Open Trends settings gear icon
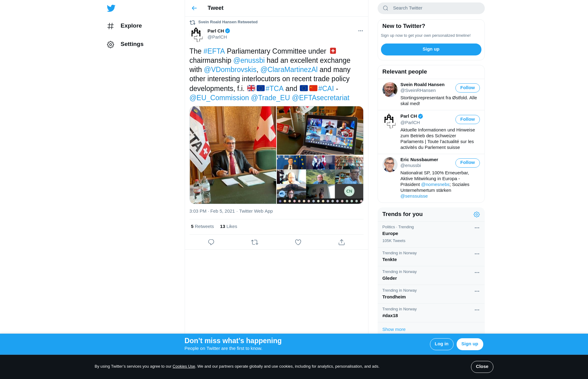Screen dimensions: 588x379 click(x=477, y=214)
